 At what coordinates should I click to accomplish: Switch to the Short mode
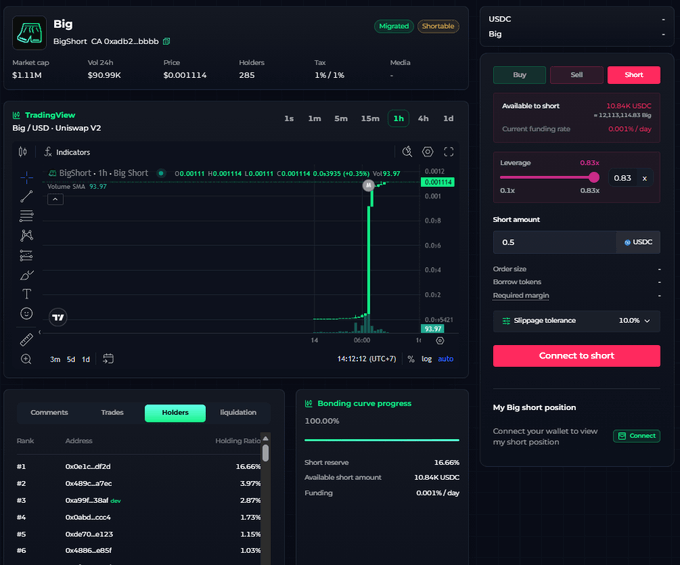pyautogui.click(x=634, y=75)
